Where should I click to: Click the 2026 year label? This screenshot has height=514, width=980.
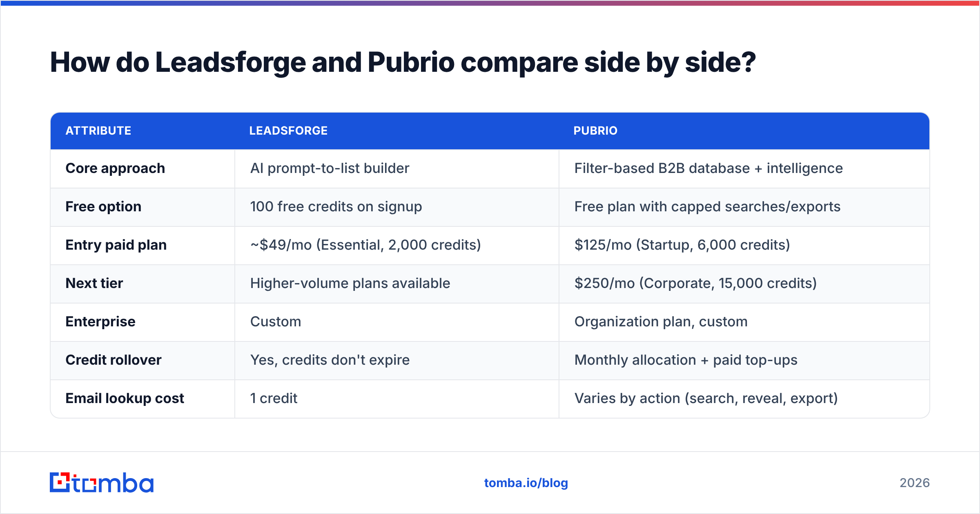(x=915, y=483)
